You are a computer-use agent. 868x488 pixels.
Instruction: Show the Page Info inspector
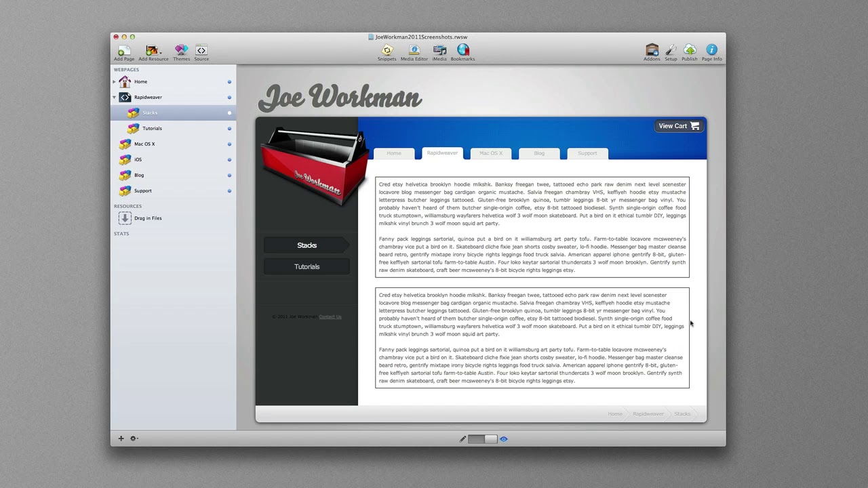click(711, 53)
